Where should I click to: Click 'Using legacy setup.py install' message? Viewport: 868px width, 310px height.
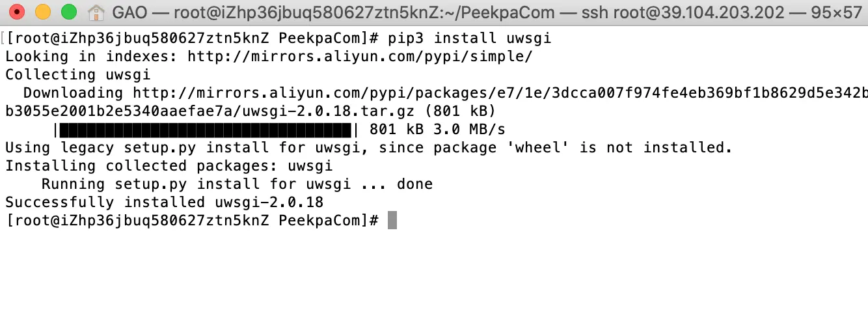137,148
